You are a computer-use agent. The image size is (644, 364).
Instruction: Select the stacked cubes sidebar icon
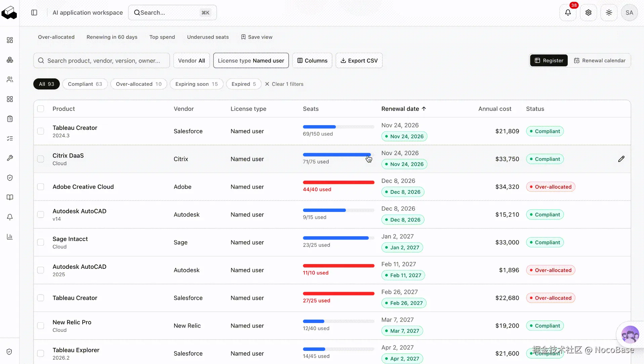(x=10, y=60)
